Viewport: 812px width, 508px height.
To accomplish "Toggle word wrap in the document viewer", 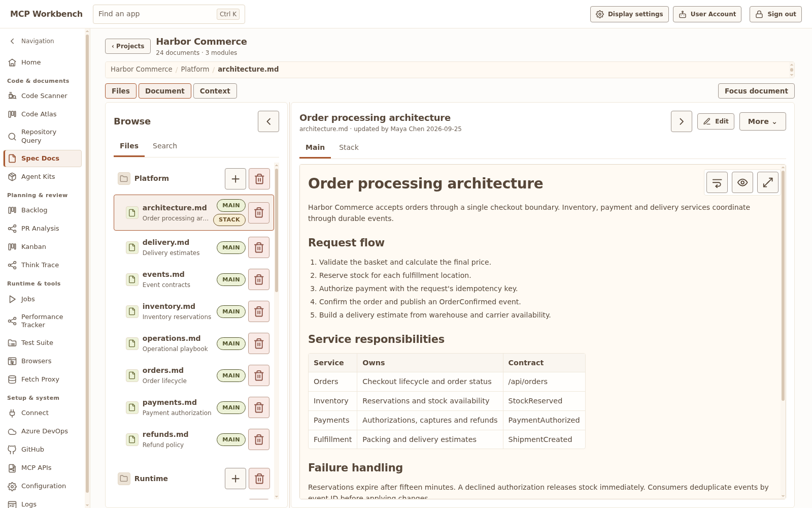I will click(x=717, y=182).
